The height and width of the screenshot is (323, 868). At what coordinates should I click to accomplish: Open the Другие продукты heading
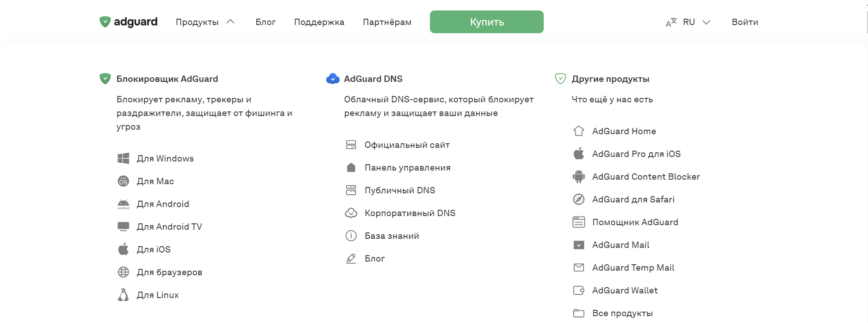click(x=611, y=79)
